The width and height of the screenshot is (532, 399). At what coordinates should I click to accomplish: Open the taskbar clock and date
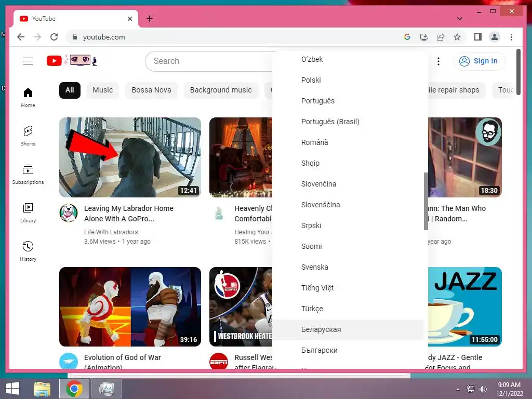tap(510, 389)
